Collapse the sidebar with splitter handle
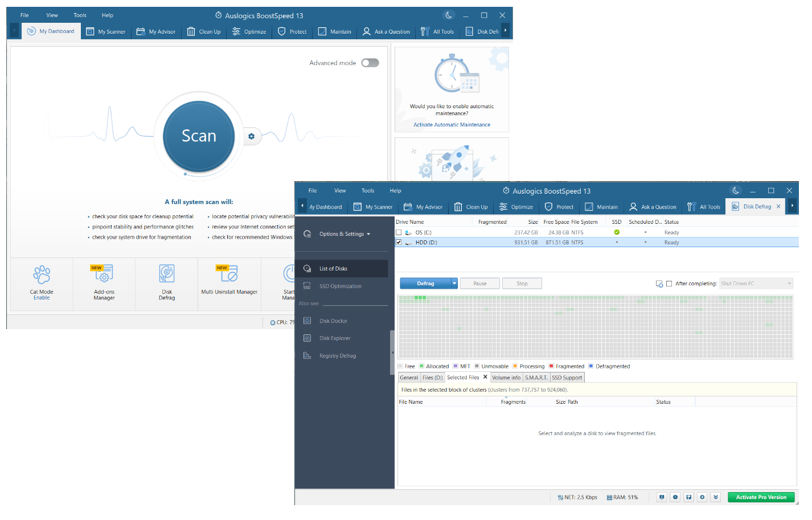This screenshot has height=520, width=812. [x=392, y=353]
